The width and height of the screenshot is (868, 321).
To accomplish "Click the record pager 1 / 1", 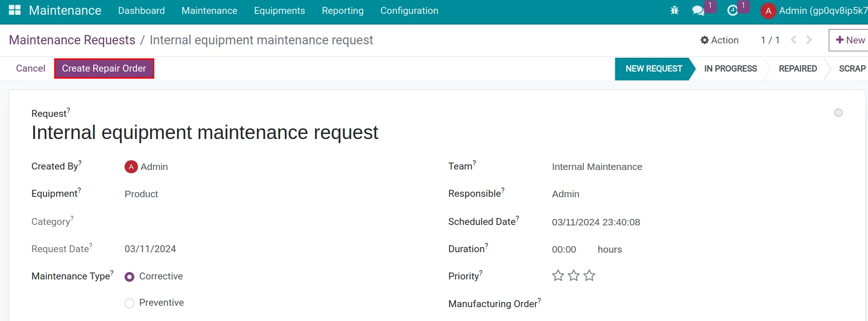I will click(770, 40).
